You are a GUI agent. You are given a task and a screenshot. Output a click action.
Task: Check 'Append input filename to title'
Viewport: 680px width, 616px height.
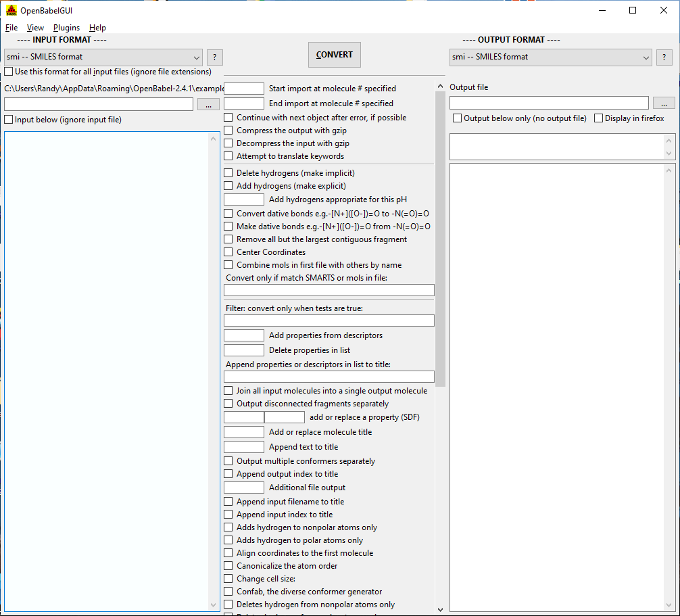click(228, 502)
